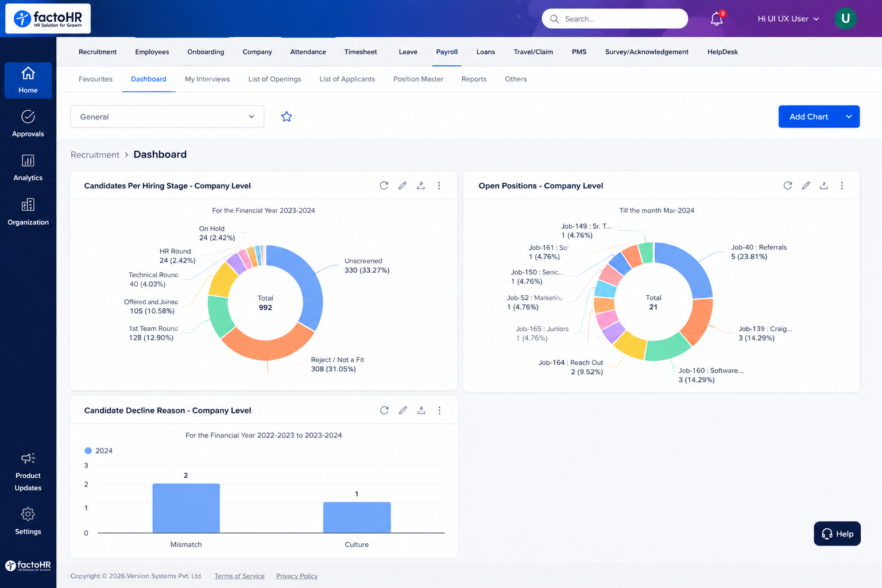Edit the Candidate Decline Reason chart
Viewport: 882px width, 588px height.
(403, 410)
